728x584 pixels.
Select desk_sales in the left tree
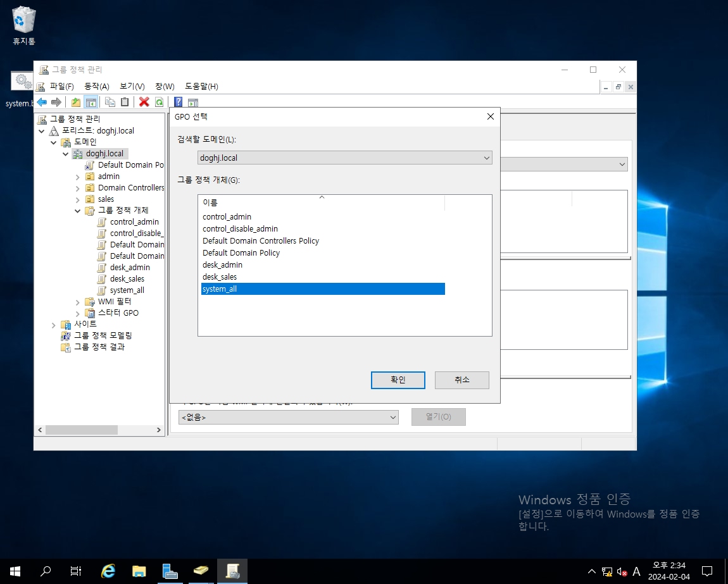coord(127,279)
